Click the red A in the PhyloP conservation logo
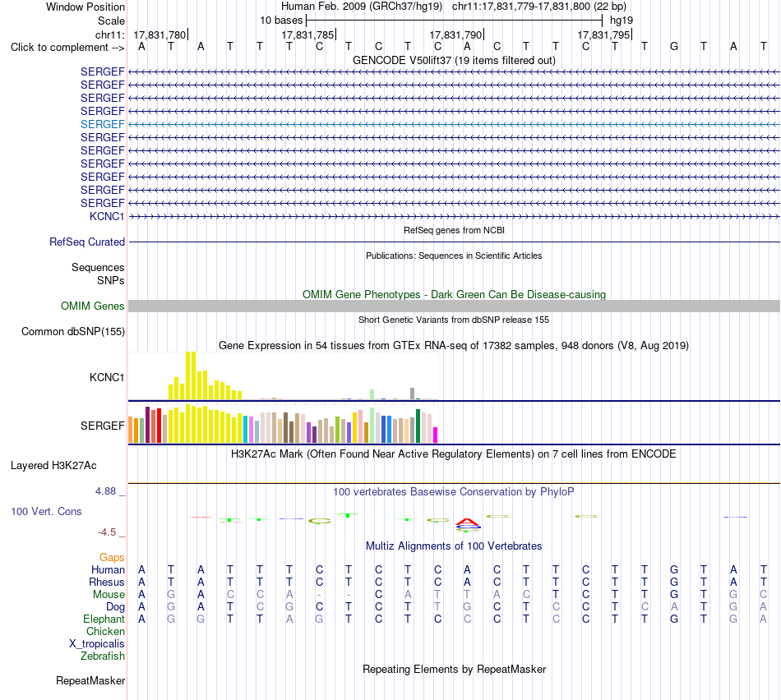The width and height of the screenshot is (781, 700). click(x=467, y=522)
